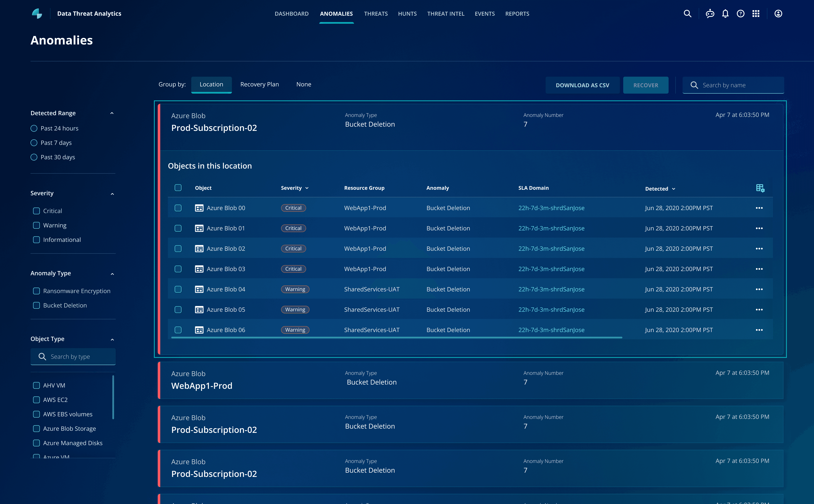Open more actions for Azure Blob 03

[759, 269]
